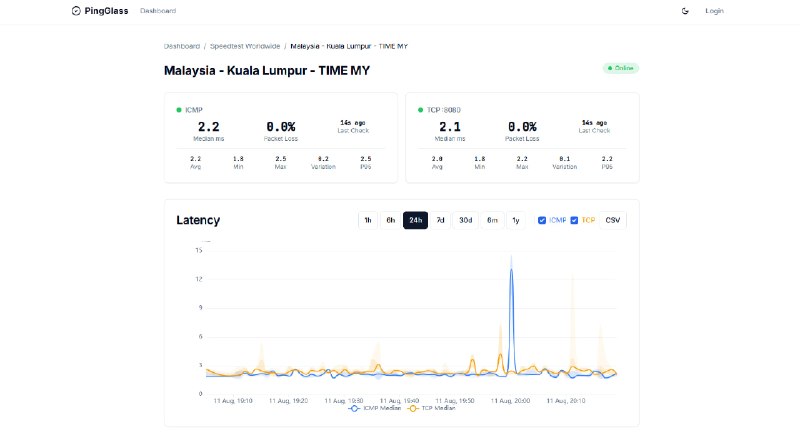Uncheck the ICMP series checkbox
The width and height of the screenshot is (800, 439).
coord(542,220)
